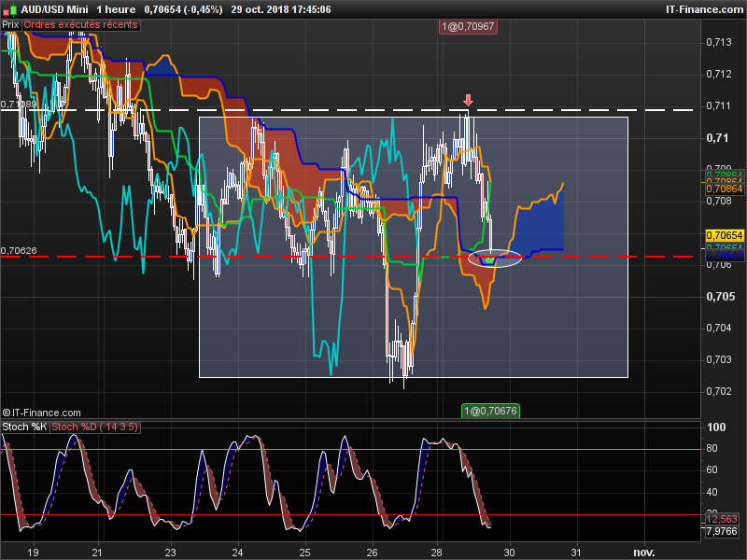Click the '0,711' price axis label
Image resolution: width=747 pixels, height=560 pixels.
click(x=718, y=105)
